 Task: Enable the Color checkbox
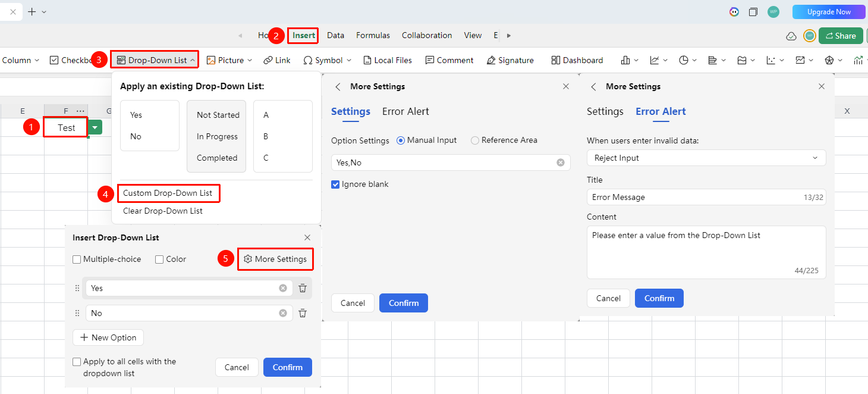(x=159, y=259)
